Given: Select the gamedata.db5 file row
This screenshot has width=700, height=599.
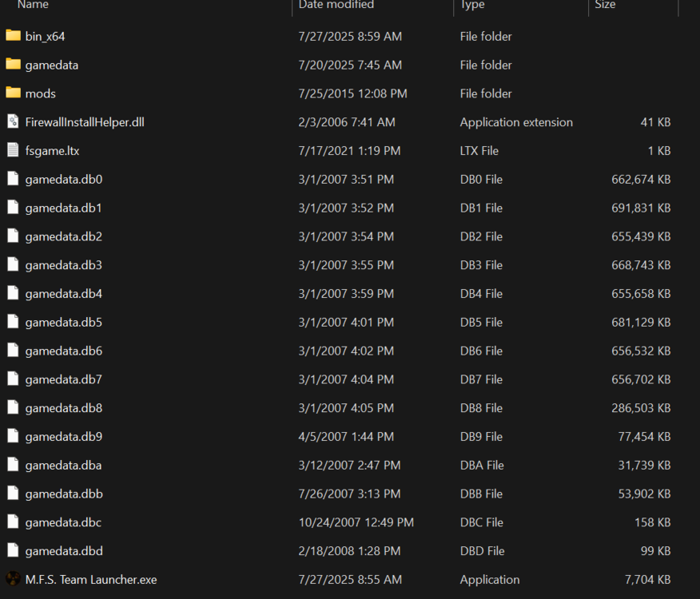Looking at the screenshot, I should pyautogui.click(x=62, y=322).
